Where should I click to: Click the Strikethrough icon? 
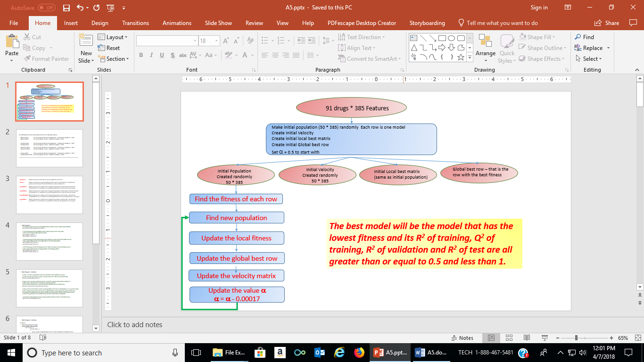[x=183, y=56]
